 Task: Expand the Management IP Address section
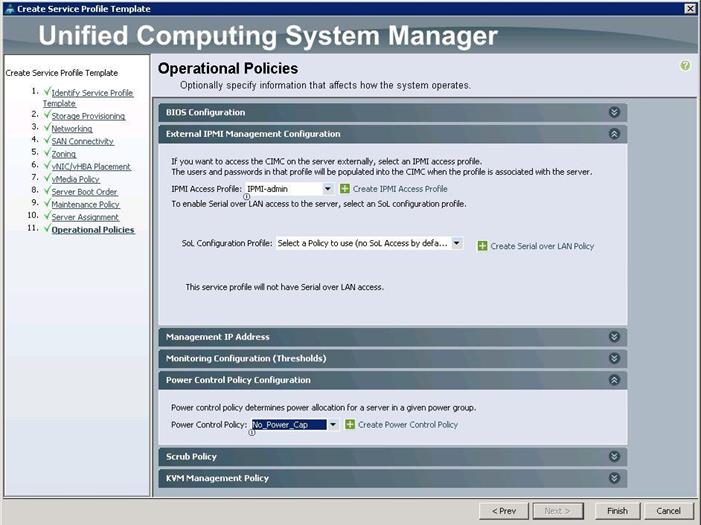(614, 337)
